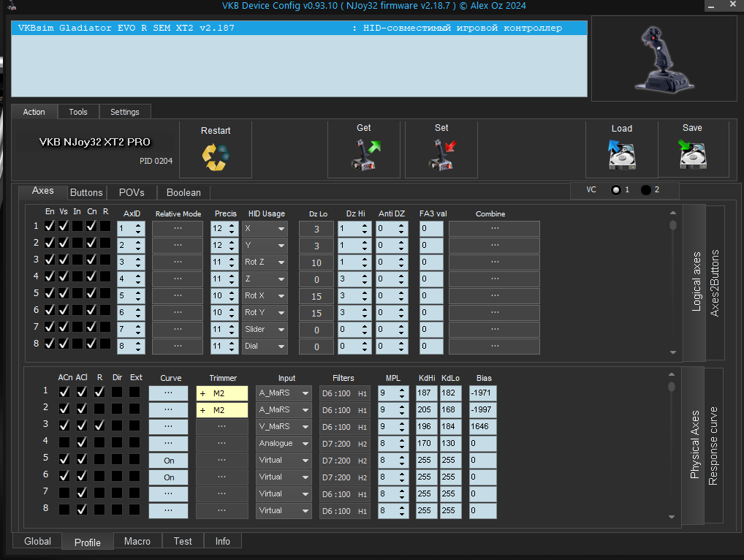Toggle ACl checkbox for physical axis 7
Image resolution: width=744 pixels, height=560 pixels.
(x=82, y=493)
